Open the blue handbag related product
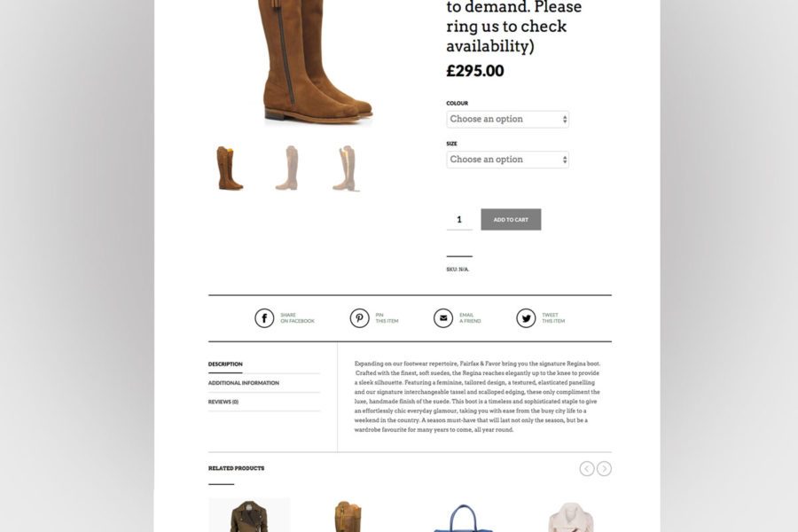Image resolution: width=798 pixels, height=532 pixels. click(x=463, y=517)
